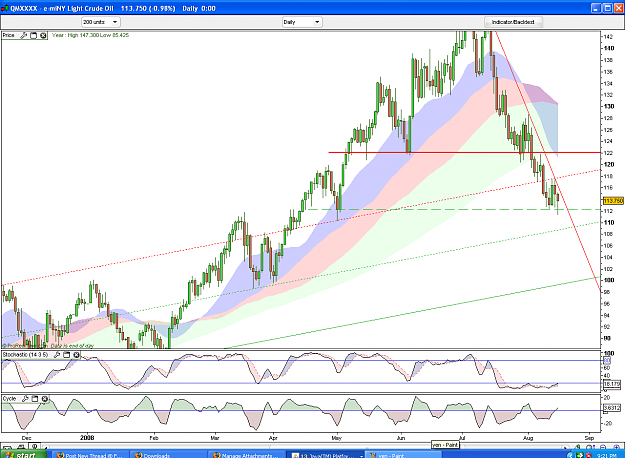The height and width of the screenshot is (458, 625).
Task: Click the Cycle panel label
Action: [x=10, y=399]
